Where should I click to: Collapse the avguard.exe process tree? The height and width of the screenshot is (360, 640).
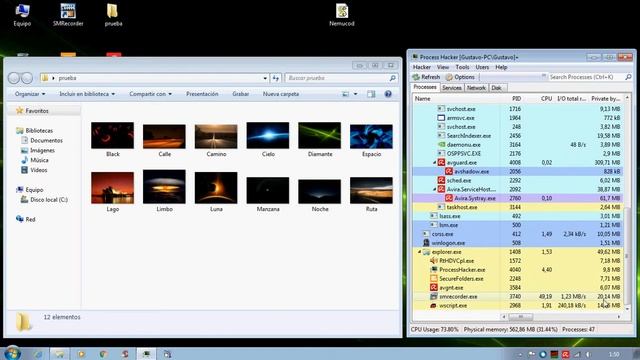tap(434, 162)
